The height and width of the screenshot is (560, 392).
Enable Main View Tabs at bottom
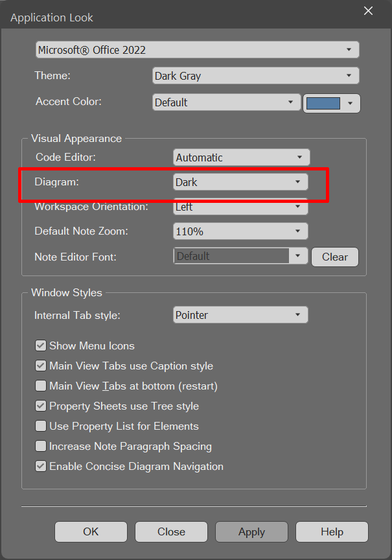click(x=41, y=386)
